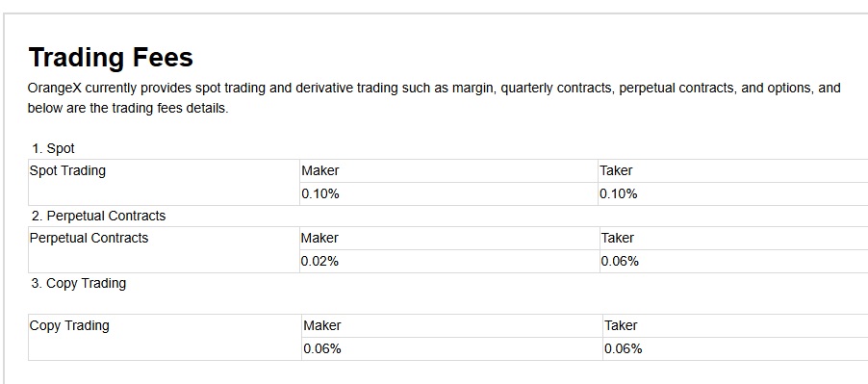Select the Spot maker fee 0.10% cell
This screenshot has width=868, height=384.
449,194
